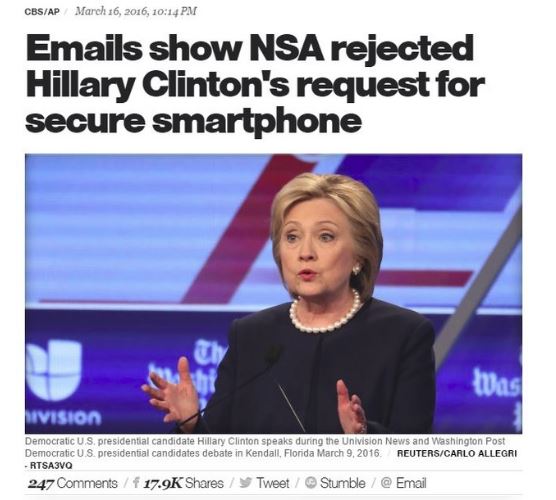Click the March 16, 2016 timestamp
The image size is (556, 500).
[136, 11]
